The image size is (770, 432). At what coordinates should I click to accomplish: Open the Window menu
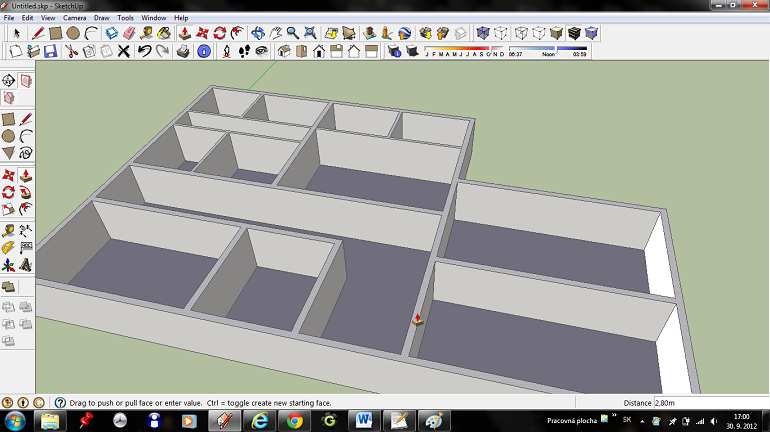(154, 18)
